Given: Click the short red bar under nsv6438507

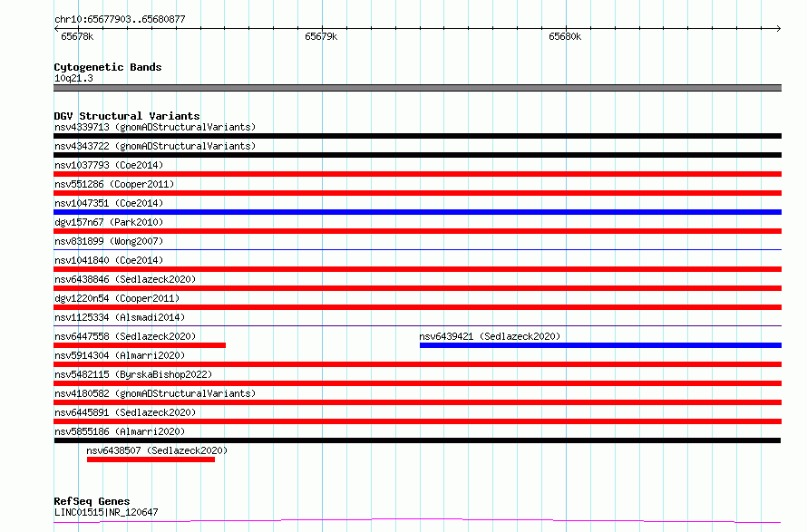Looking at the screenshot, I should [151, 459].
